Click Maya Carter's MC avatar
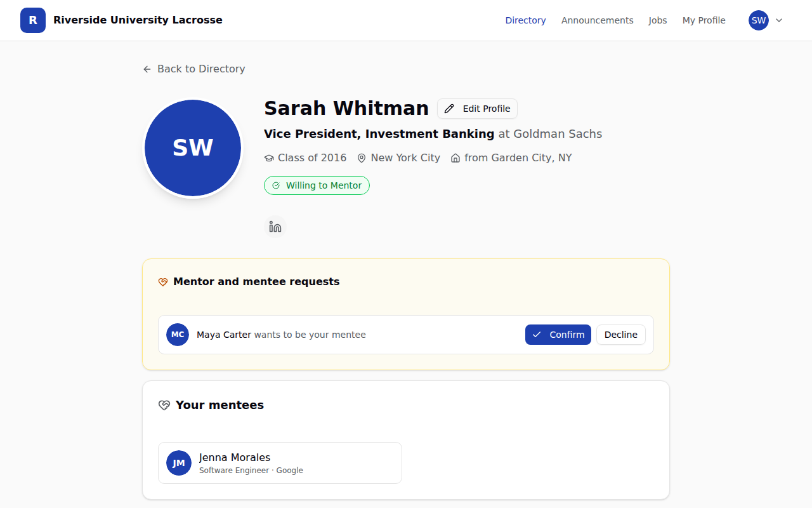Image resolution: width=812 pixels, height=508 pixels. [x=178, y=335]
